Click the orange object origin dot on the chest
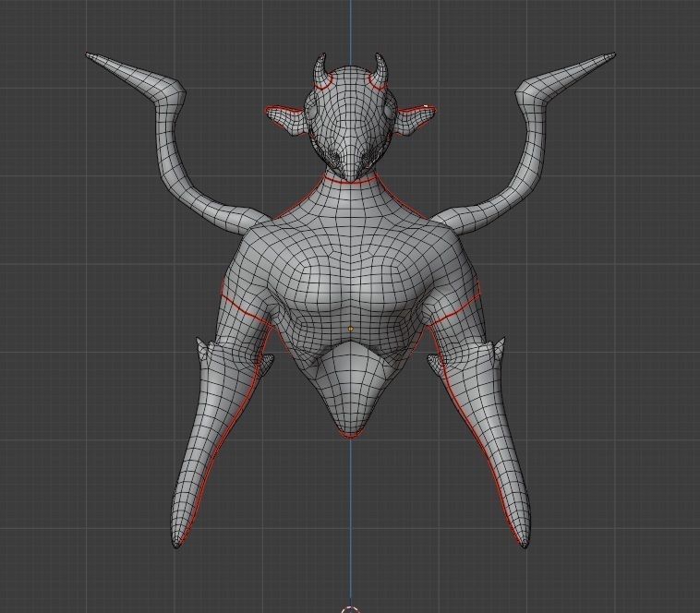The image size is (700, 613). click(x=350, y=329)
